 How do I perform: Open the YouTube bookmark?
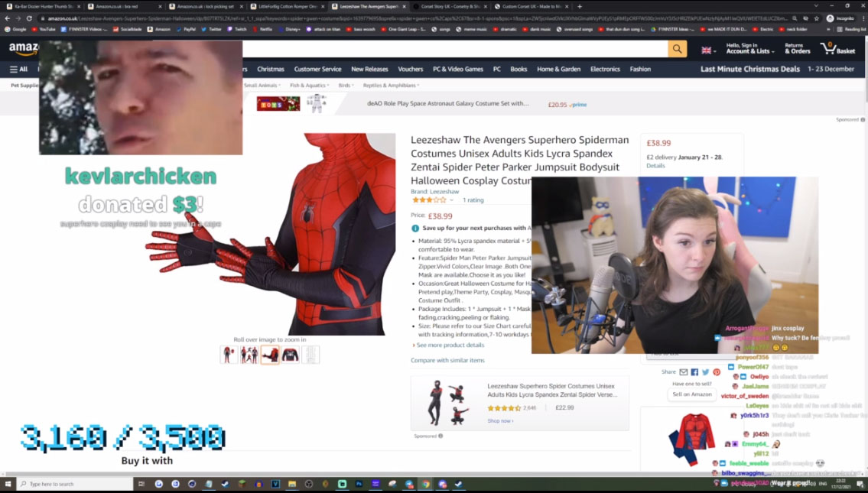[44, 29]
